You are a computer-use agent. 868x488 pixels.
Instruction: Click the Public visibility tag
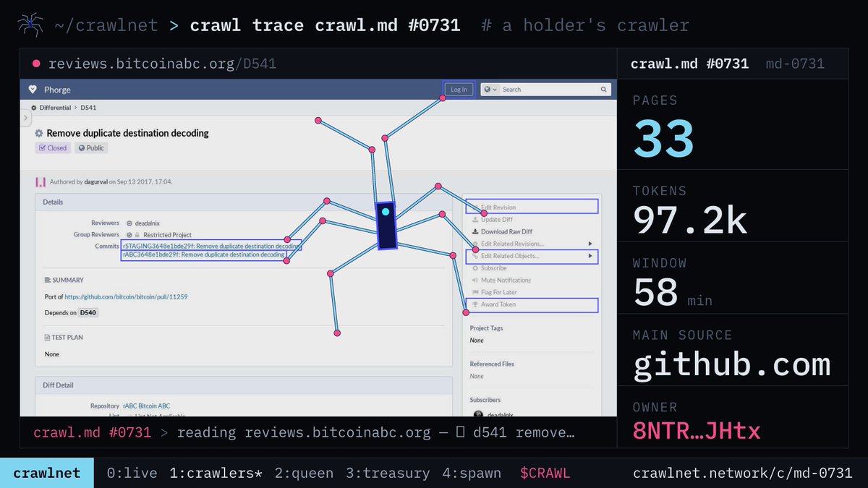pyautogui.click(x=91, y=148)
